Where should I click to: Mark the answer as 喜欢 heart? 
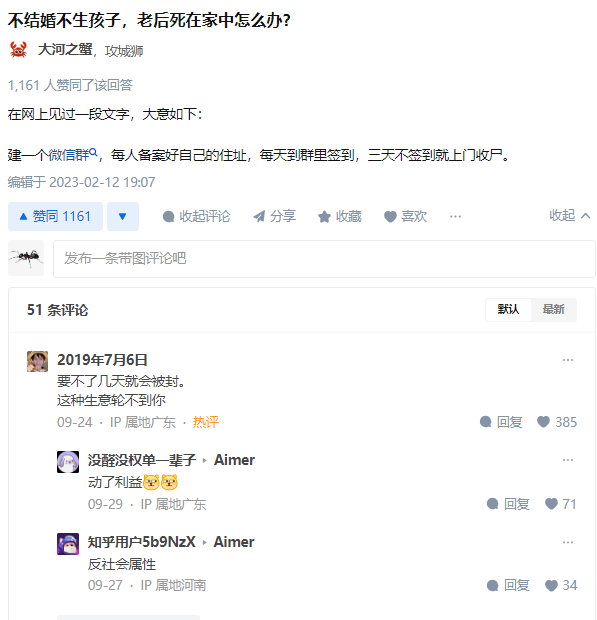click(x=405, y=216)
